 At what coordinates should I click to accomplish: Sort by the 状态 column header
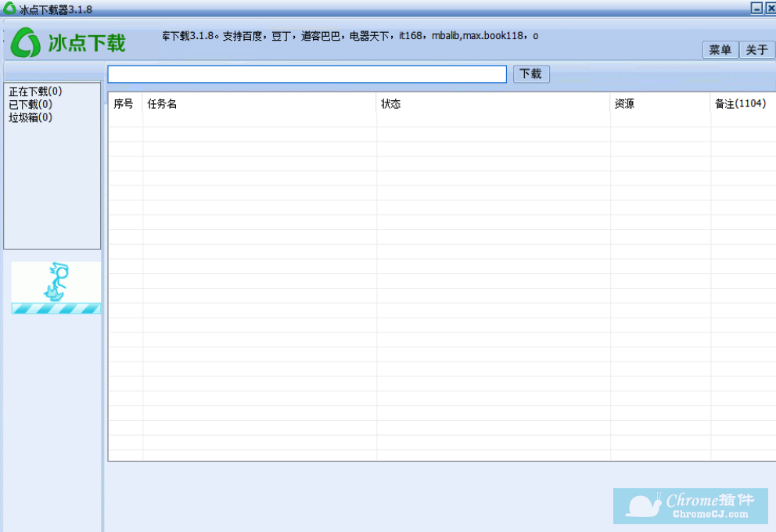point(493,104)
